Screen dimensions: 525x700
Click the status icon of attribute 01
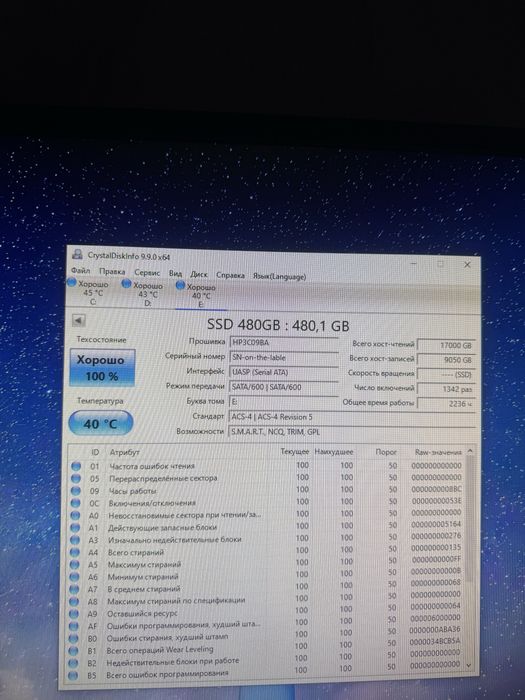(76, 466)
